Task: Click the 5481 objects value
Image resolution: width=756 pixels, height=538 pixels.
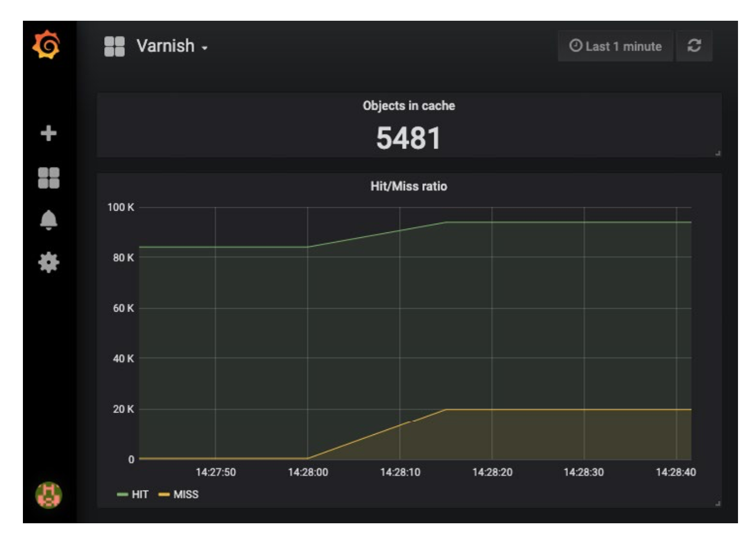Action: (409, 138)
